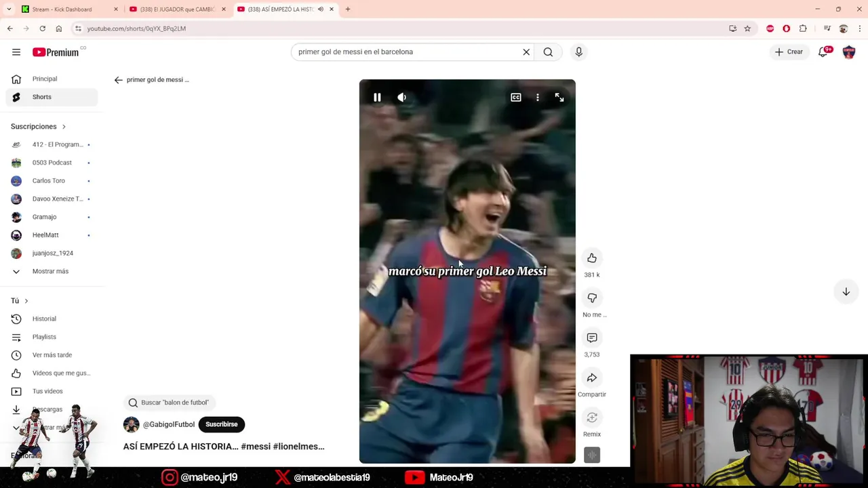868x488 pixels.
Task: Start voice search with microphone
Action: coord(578,52)
